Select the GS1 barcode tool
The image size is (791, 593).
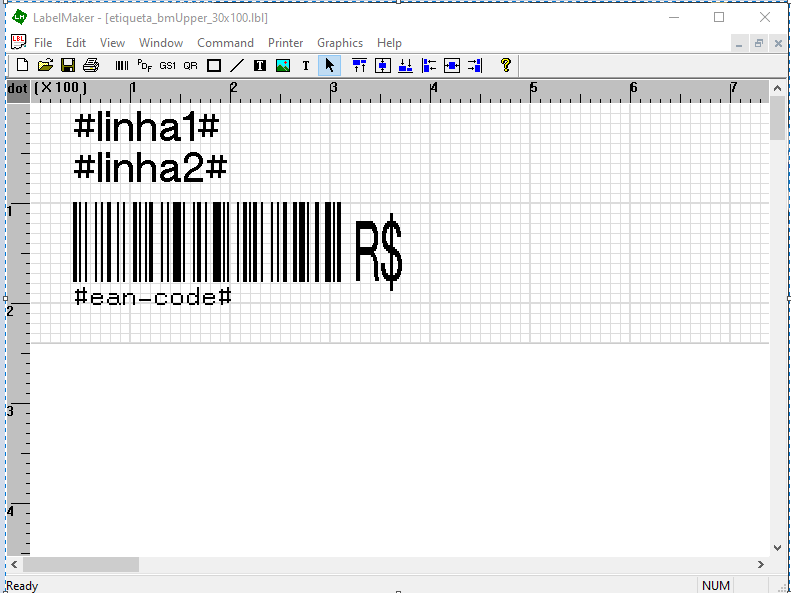[167, 66]
